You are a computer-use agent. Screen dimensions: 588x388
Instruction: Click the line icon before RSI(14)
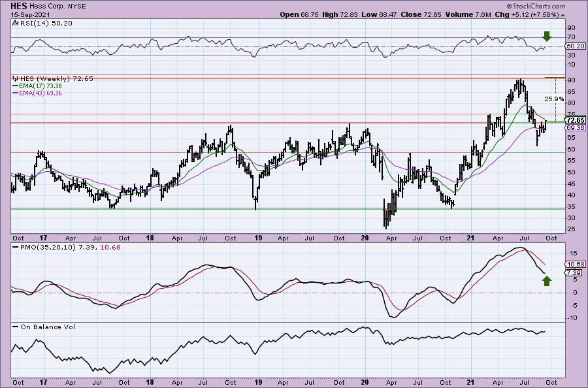pos(15,24)
